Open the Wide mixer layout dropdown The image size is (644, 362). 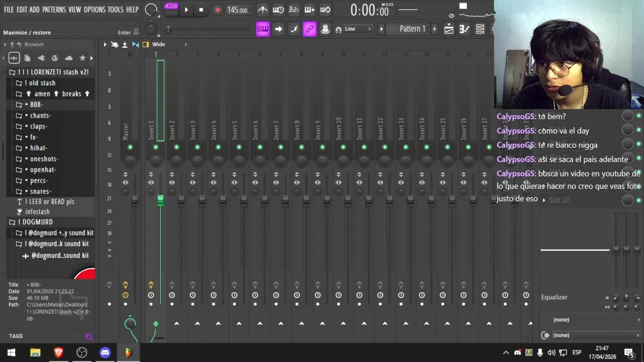coord(169,44)
